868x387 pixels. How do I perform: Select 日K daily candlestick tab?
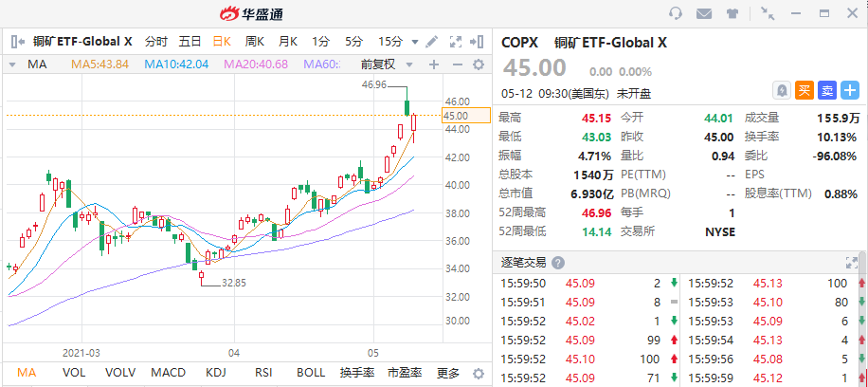point(222,41)
